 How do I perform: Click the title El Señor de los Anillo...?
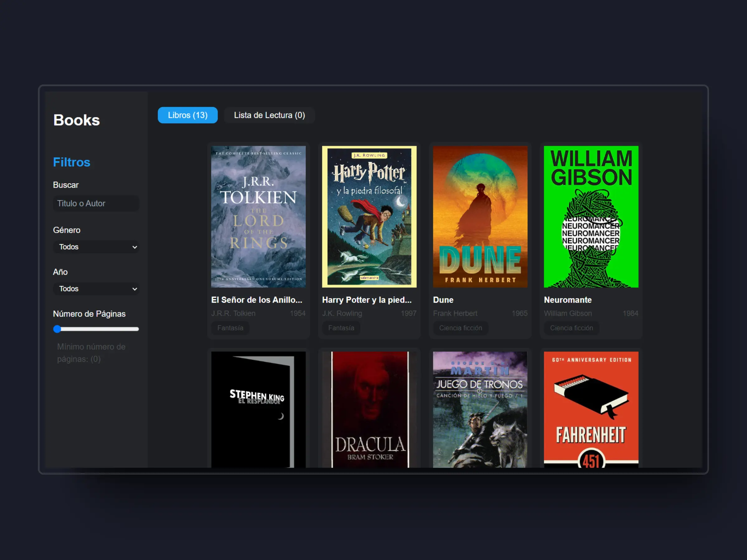(257, 300)
